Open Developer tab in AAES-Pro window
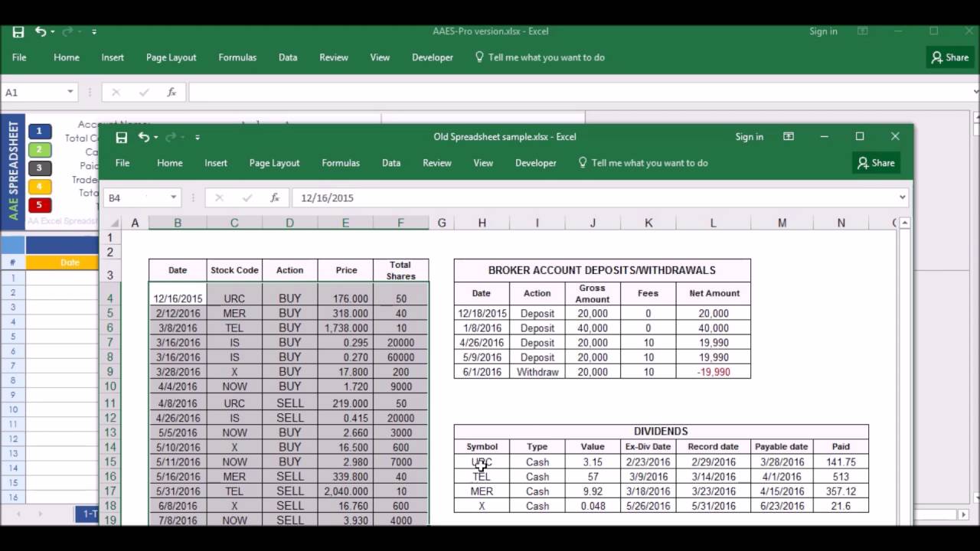The image size is (980, 551). [433, 57]
